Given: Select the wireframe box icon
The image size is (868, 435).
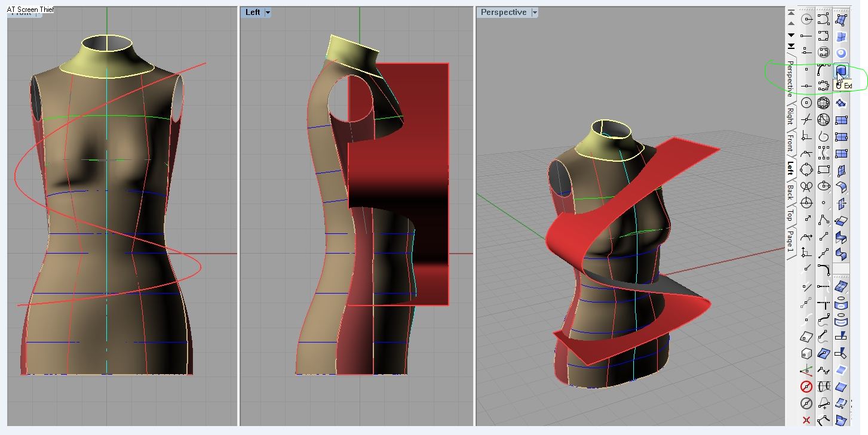Looking at the screenshot, I should (x=806, y=353).
